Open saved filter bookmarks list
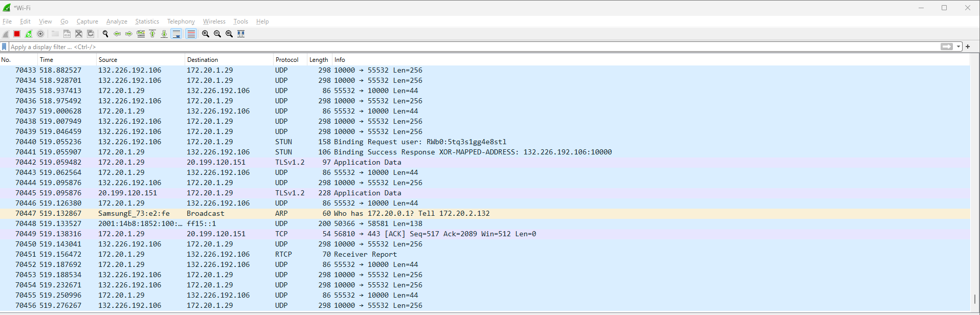980x315 pixels. [x=5, y=47]
